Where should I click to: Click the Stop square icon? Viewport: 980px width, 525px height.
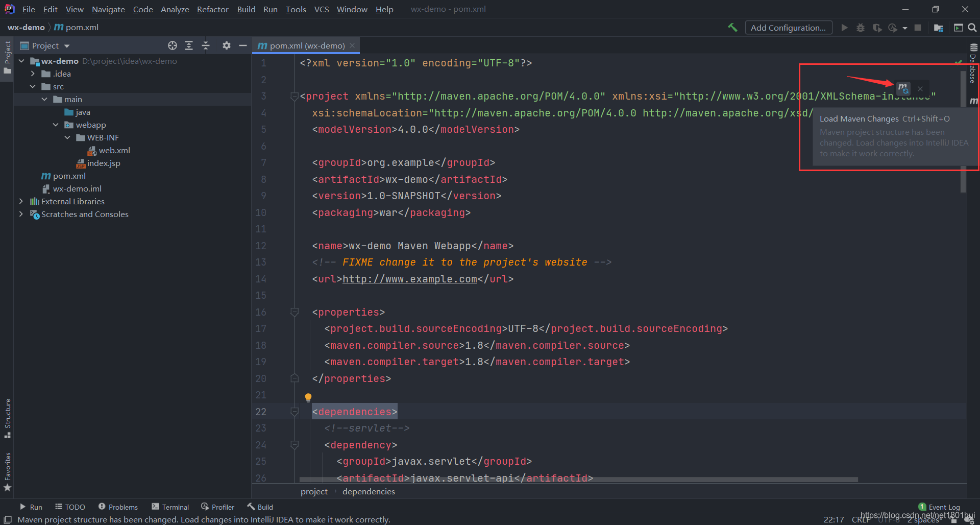[x=918, y=28]
